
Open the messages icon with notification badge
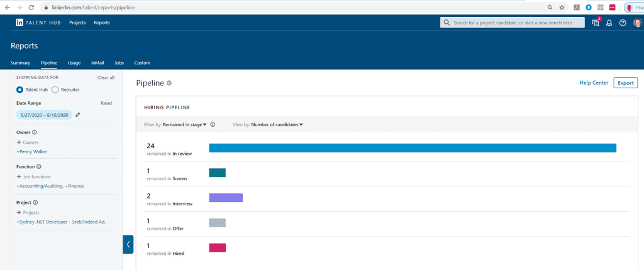596,23
